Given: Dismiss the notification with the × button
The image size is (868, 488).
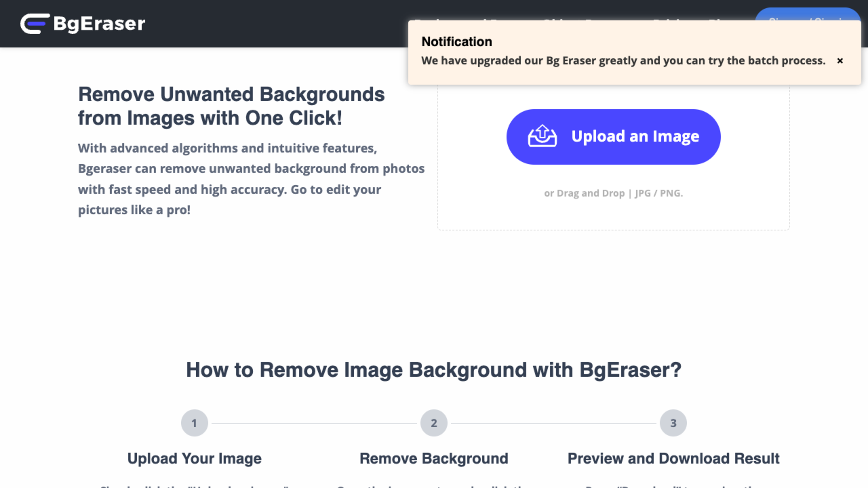Looking at the screenshot, I should coord(840,61).
